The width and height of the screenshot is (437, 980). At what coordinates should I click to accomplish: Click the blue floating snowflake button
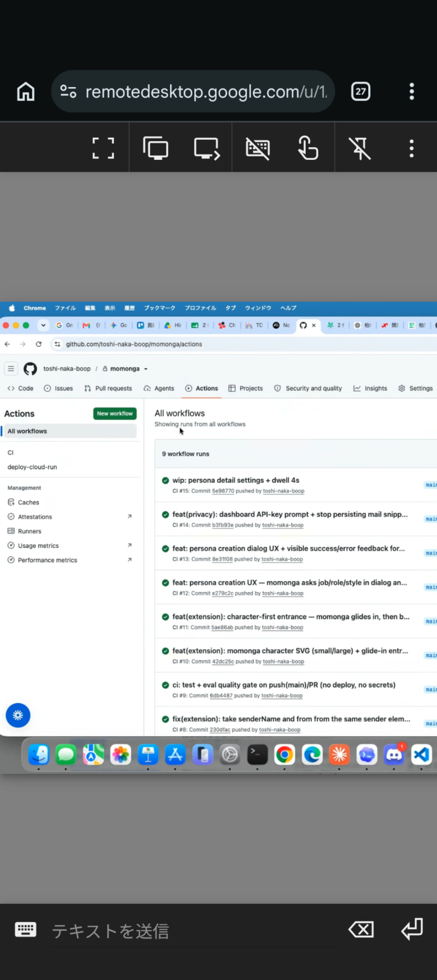pos(18,715)
